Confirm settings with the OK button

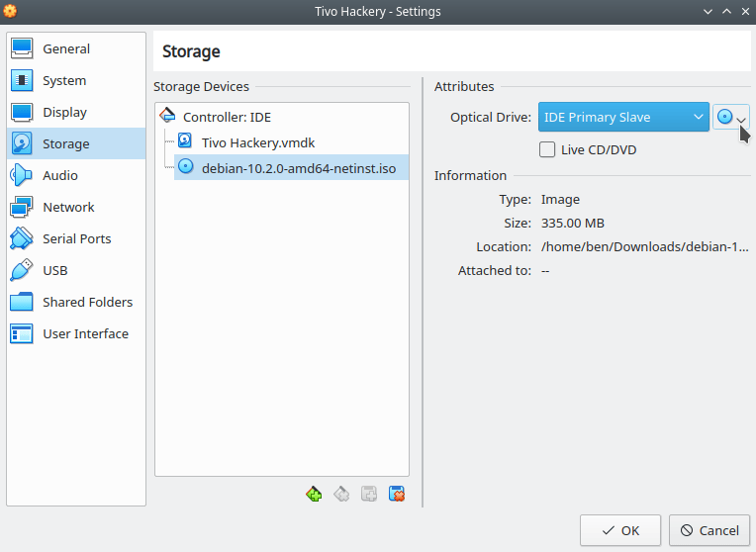(x=620, y=530)
